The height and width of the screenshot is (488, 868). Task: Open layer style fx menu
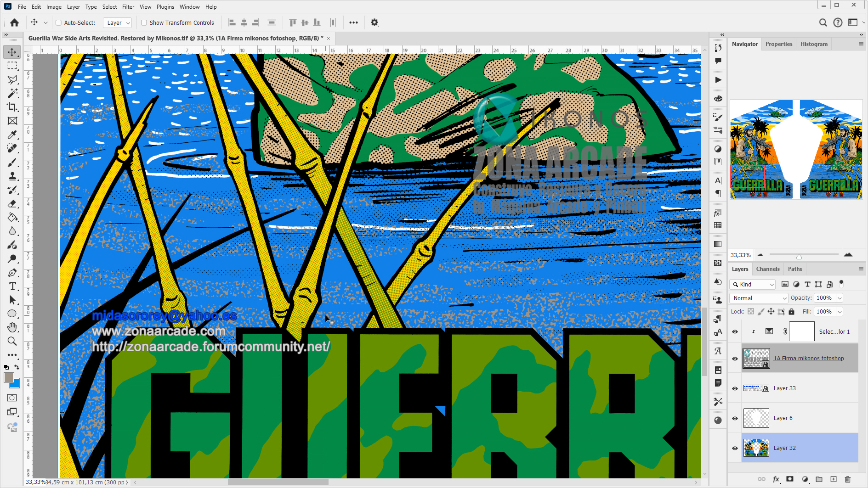click(x=776, y=479)
